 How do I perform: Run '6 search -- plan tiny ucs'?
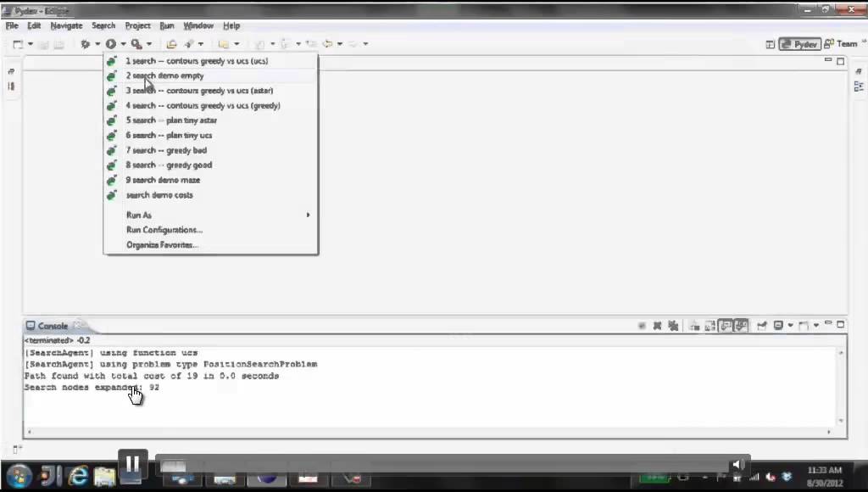211,135
